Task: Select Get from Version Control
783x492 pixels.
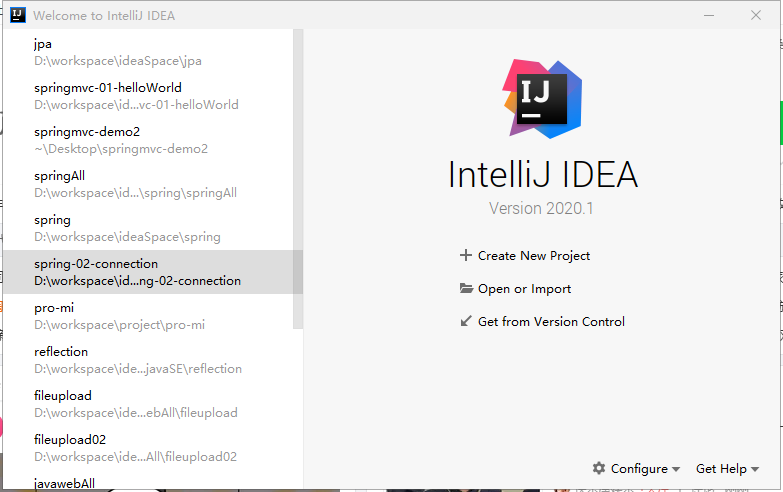Action: pos(551,322)
